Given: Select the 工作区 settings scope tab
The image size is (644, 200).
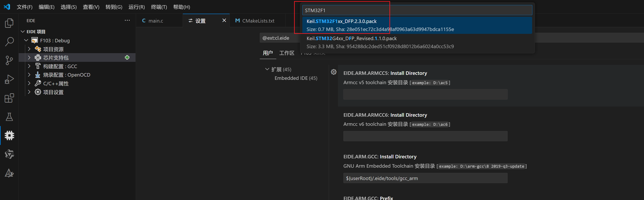Looking at the screenshot, I should pyautogui.click(x=287, y=53).
